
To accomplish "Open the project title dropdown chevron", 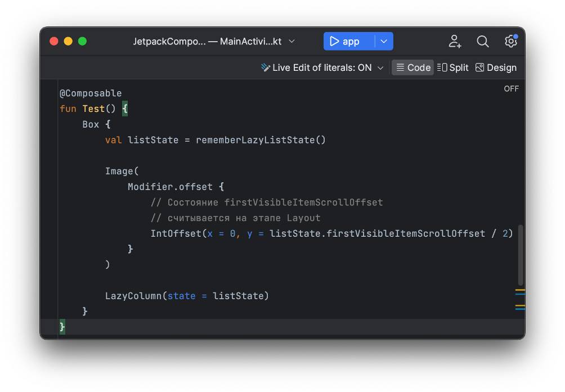I will click(292, 41).
